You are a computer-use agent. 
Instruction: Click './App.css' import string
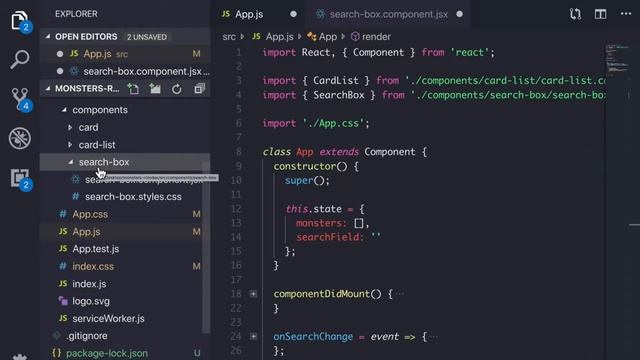(x=333, y=123)
